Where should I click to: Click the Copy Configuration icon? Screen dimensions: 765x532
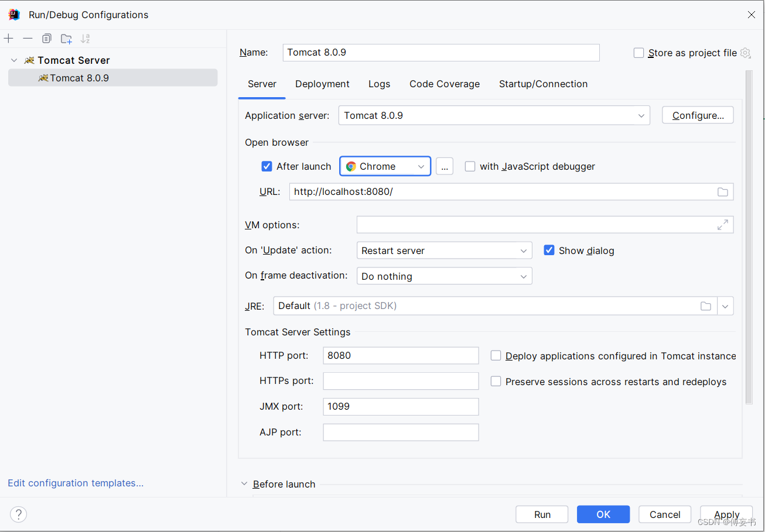pos(47,39)
